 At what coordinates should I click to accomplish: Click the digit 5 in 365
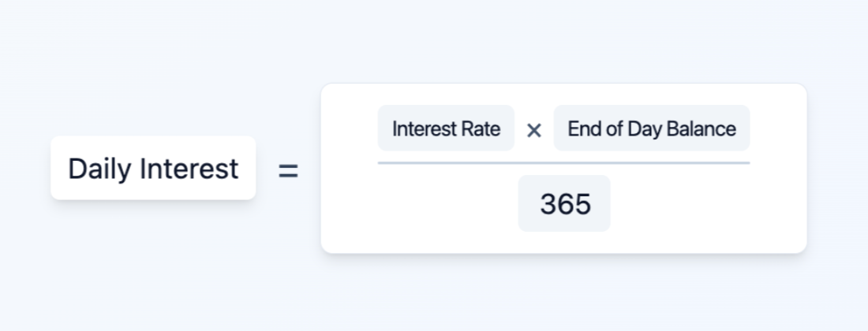click(x=582, y=205)
